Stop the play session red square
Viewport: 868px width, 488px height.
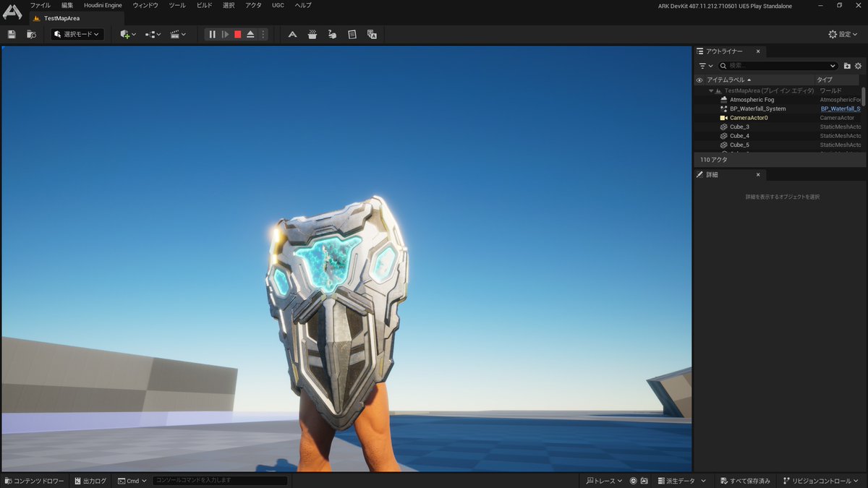tap(237, 34)
